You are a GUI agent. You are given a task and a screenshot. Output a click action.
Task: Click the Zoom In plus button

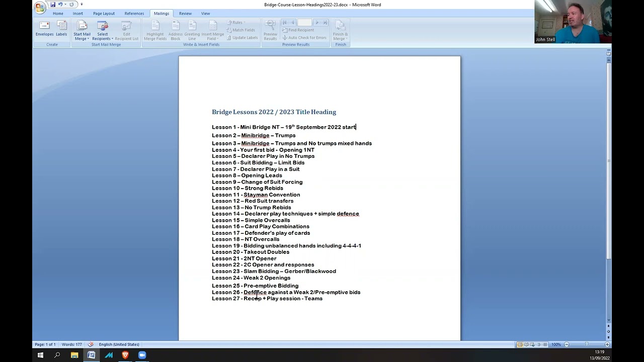(607, 344)
